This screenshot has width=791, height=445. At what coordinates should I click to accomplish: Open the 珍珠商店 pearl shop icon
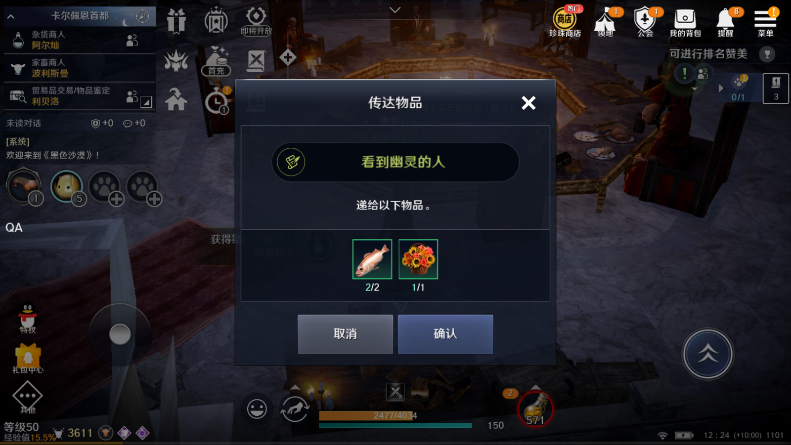[x=565, y=22]
